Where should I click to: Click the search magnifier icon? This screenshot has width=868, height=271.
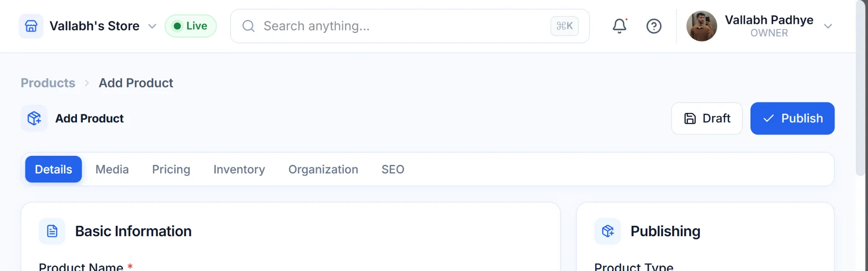click(248, 26)
